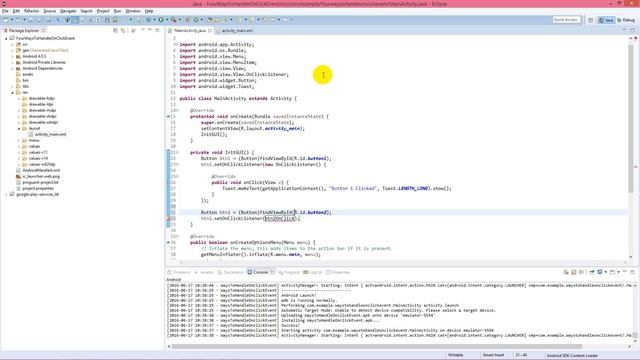Toggle Link with Editor in Package Explorer

tap(123, 31)
